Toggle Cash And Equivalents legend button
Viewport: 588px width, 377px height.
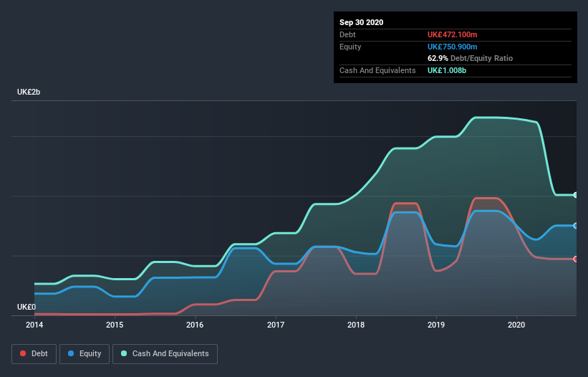click(165, 354)
